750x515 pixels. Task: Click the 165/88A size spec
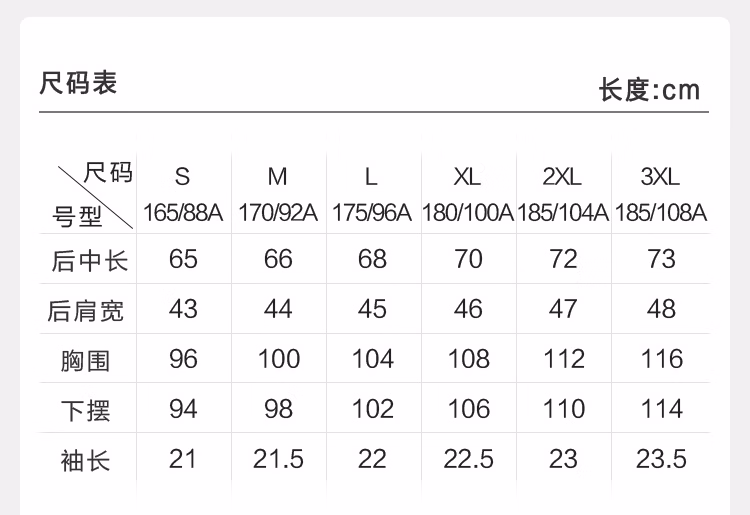[x=183, y=213]
